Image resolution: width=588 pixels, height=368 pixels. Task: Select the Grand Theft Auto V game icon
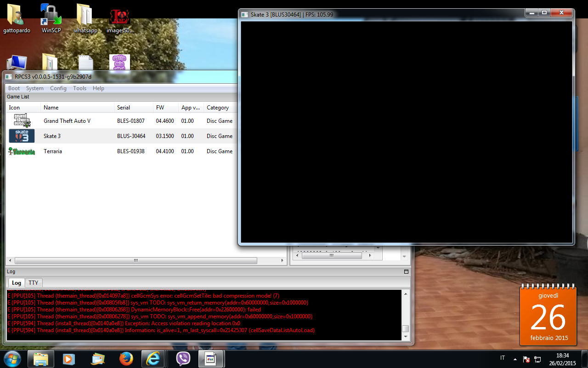[22, 121]
